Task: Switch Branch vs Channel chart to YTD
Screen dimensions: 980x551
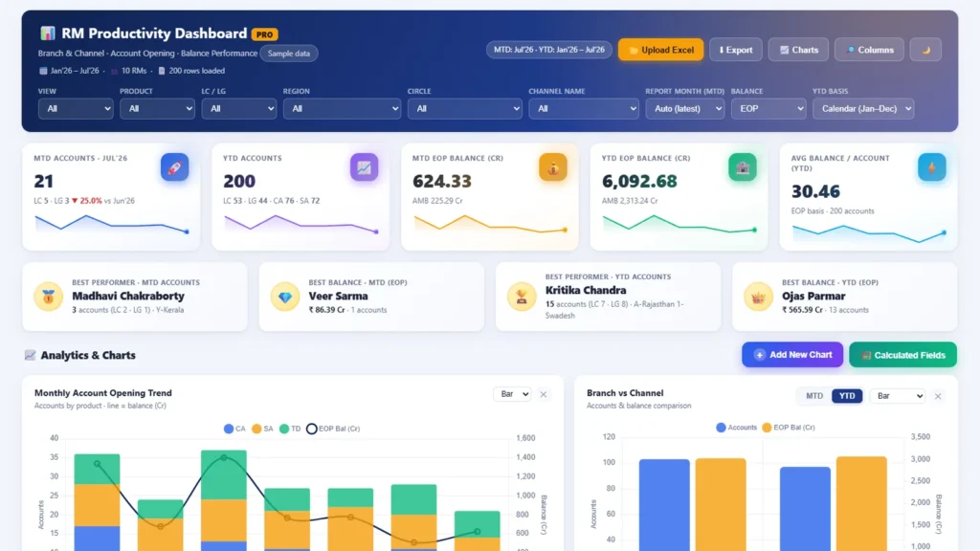Action: tap(847, 396)
